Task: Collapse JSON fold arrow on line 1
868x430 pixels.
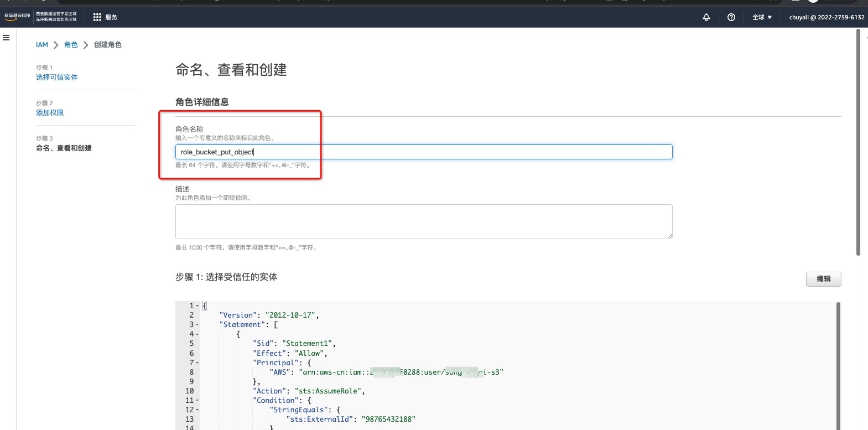Action: (197, 306)
